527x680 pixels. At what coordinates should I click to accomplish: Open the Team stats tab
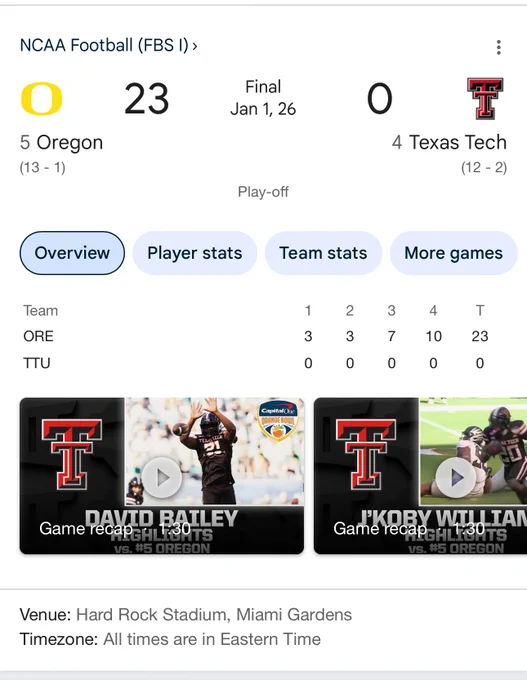323,253
